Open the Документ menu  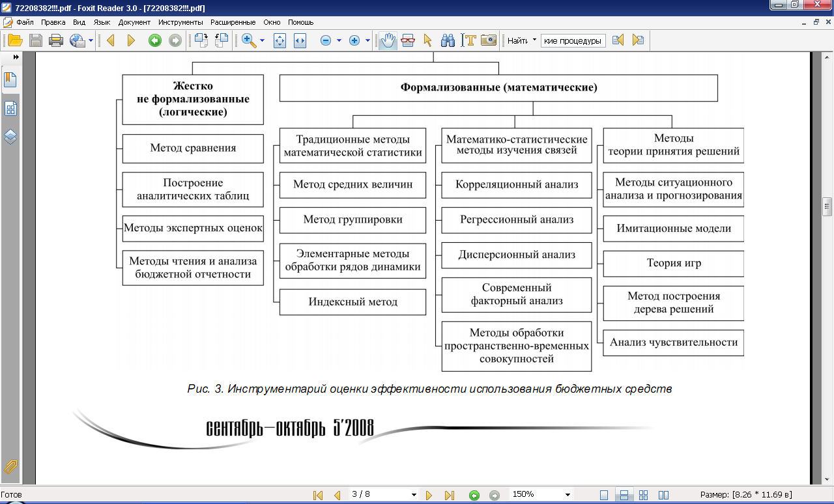click(134, 21)
